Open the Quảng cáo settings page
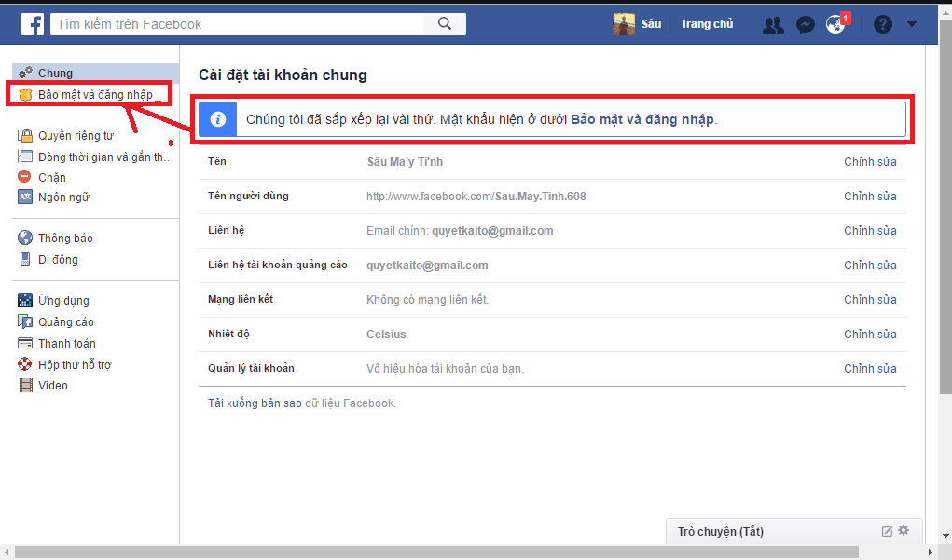This screenshot has width=952, height=560. click(x=65, y=321)
